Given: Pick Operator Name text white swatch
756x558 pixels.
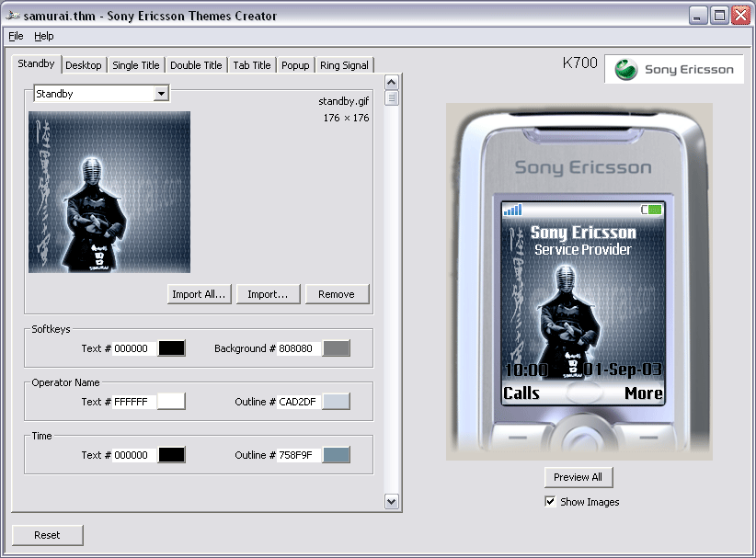Looking at the screenshot, I should pyautogui.click(x=172, y=402).
